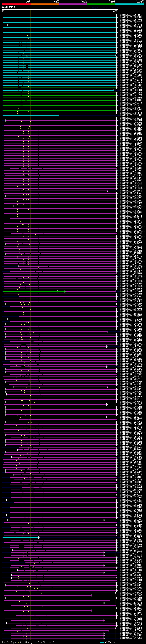Click the cyan ~100% identity legend segment
This screenshot has height=644, width=146.
[130, 4]
